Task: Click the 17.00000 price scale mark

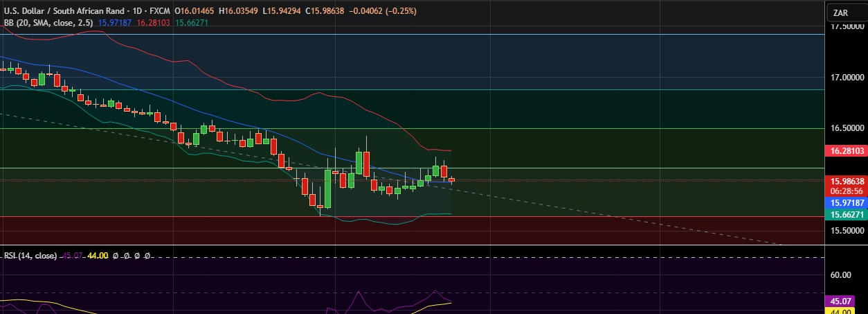Action: (846, 77)
